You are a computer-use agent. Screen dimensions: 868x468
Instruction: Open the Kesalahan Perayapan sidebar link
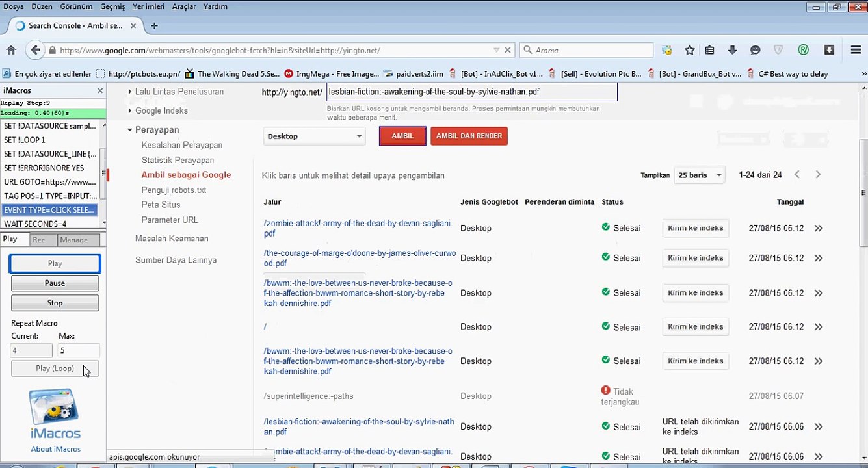182,145
